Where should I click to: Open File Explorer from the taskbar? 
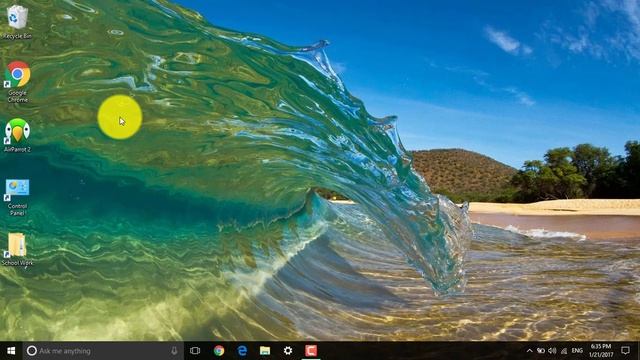click(265, 351)
